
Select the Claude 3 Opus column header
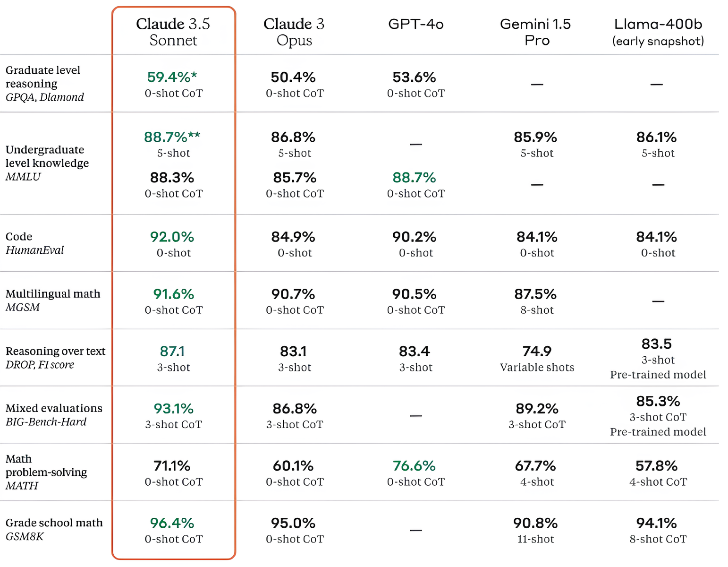(x=294, y=32)
